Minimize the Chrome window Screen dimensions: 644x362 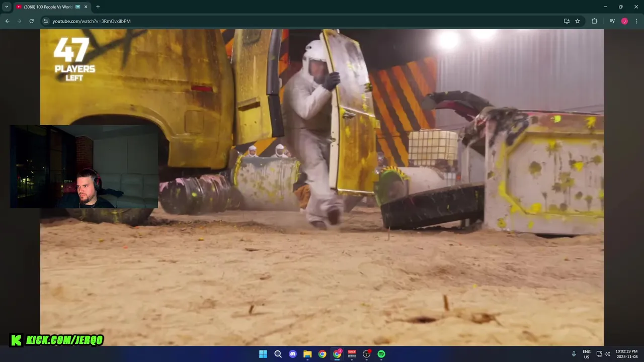(x=605, y=7)
